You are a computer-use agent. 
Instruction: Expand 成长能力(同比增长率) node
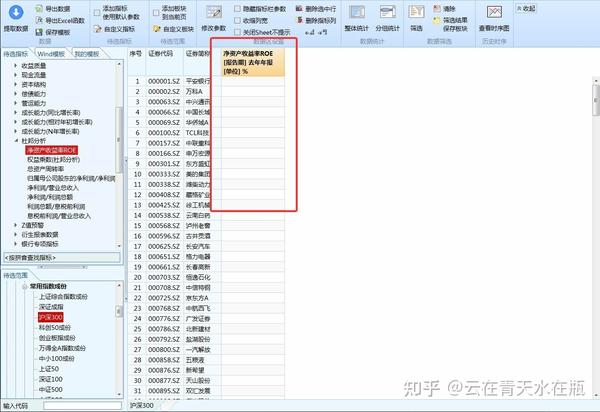coord(16,112)
